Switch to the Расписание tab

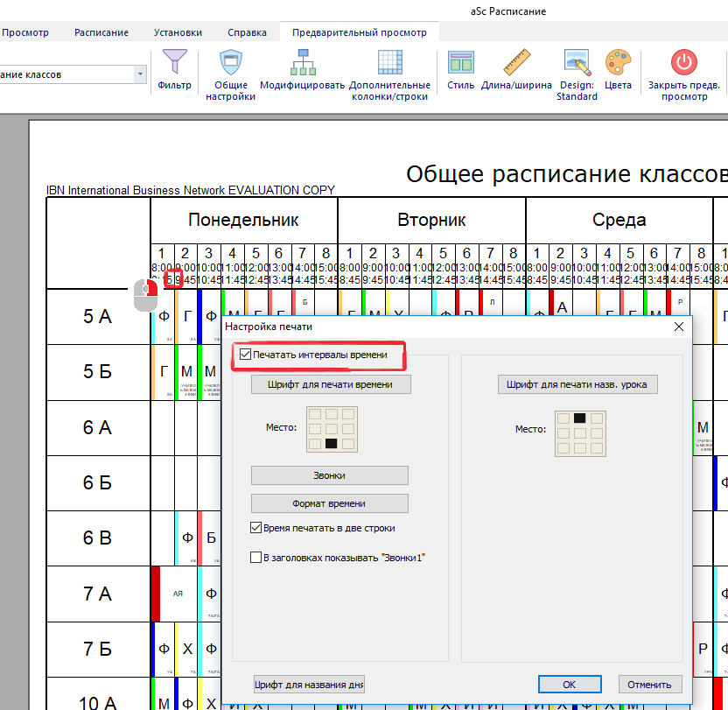101,32
